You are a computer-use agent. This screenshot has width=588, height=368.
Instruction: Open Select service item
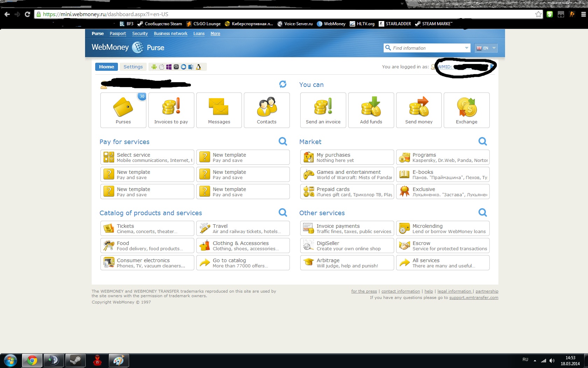click(147, 157)
